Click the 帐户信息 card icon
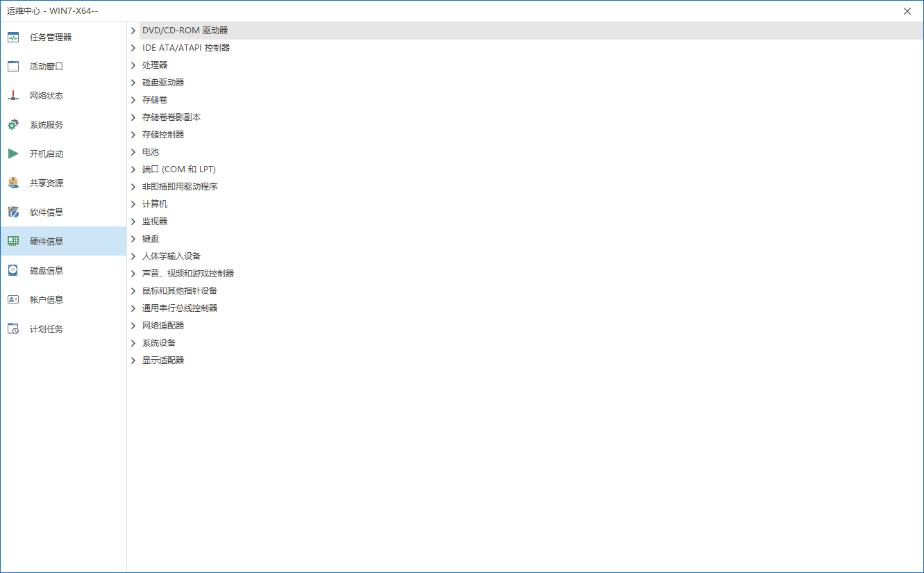This screenshot has width=924, height=573. [x=13, y=300]
